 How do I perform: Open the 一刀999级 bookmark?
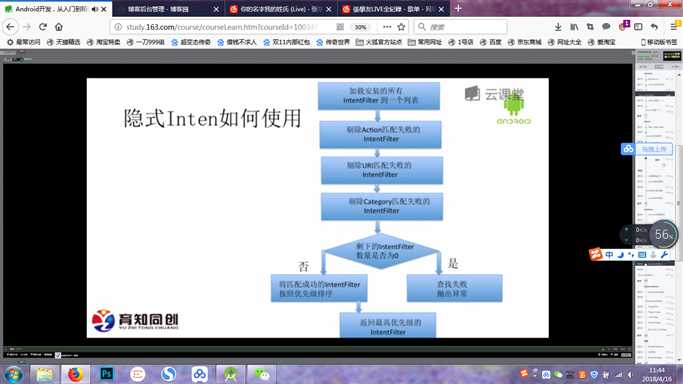[145, 42]
